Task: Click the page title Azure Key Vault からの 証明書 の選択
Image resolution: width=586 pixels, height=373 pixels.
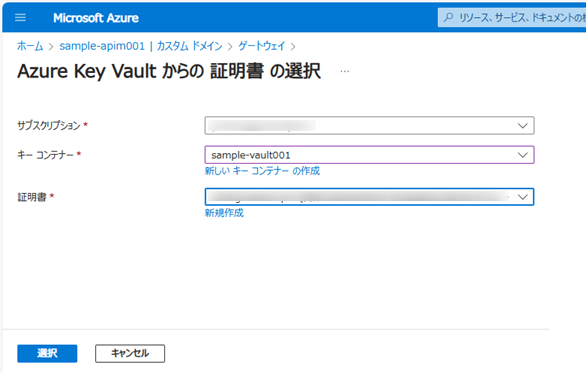Action: point(169,71)
